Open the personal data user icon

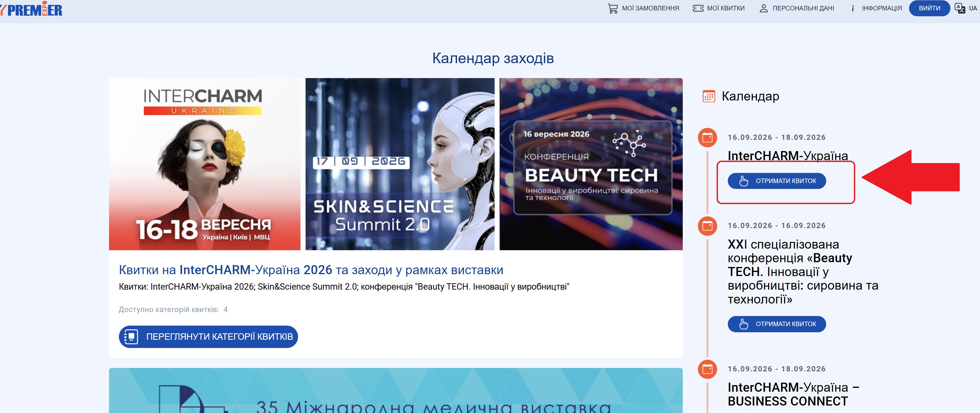(x=763, y=8)
